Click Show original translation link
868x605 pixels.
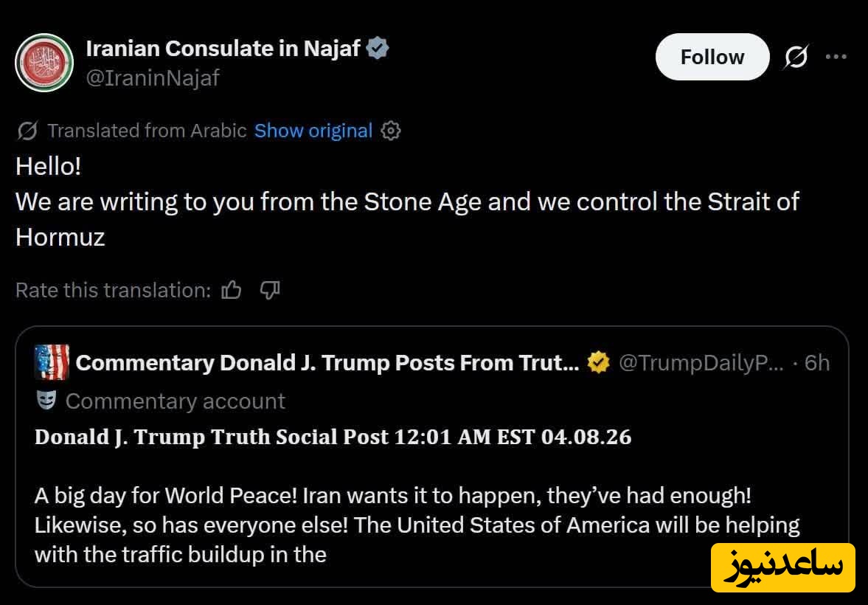[313, 131]
